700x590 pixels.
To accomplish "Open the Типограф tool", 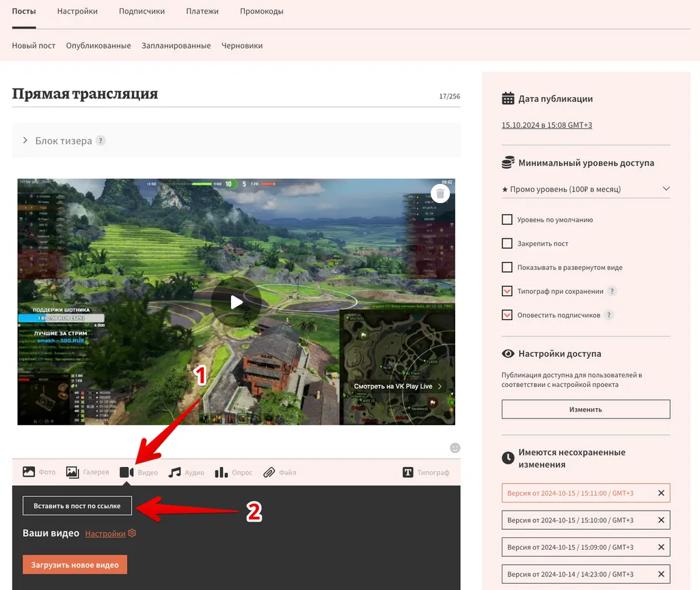I will (x=408, y=472).
